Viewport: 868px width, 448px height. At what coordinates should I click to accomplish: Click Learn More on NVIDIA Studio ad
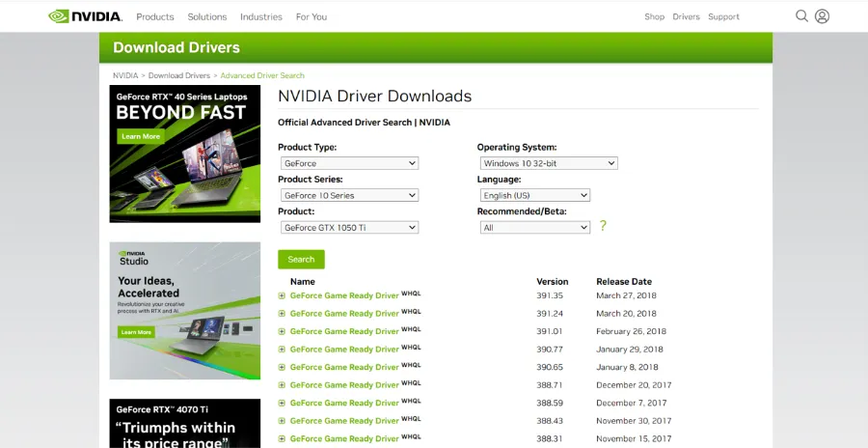[136, 332]
